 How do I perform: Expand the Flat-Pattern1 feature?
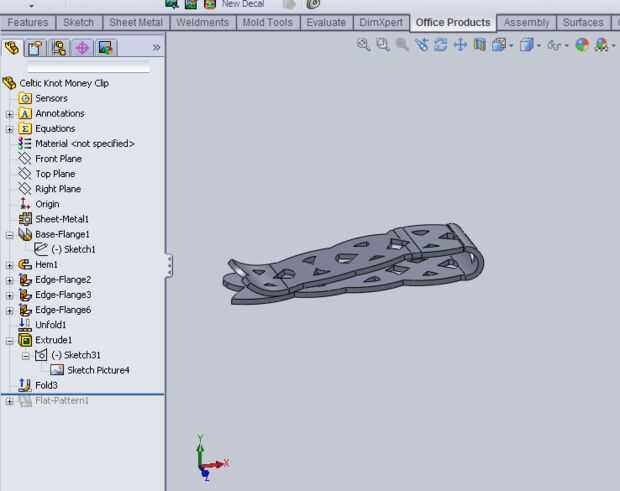pos(10,402)
